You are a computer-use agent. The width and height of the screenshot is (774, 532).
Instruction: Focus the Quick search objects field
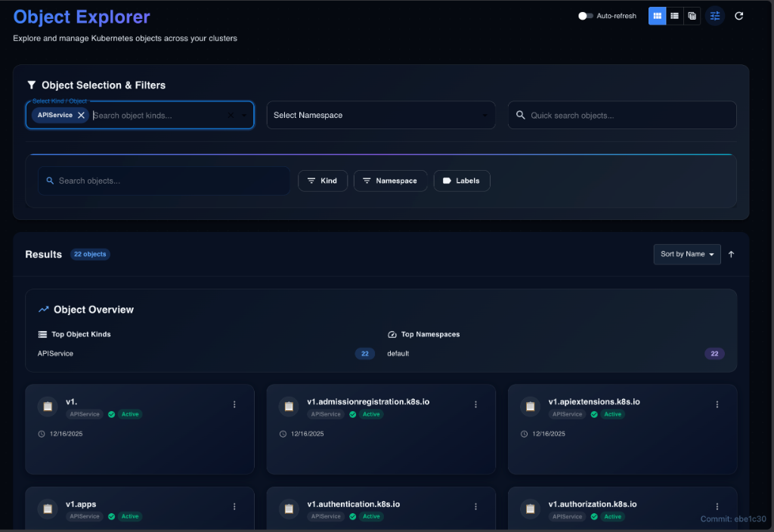pyautogui.click(x=627, y=116)
